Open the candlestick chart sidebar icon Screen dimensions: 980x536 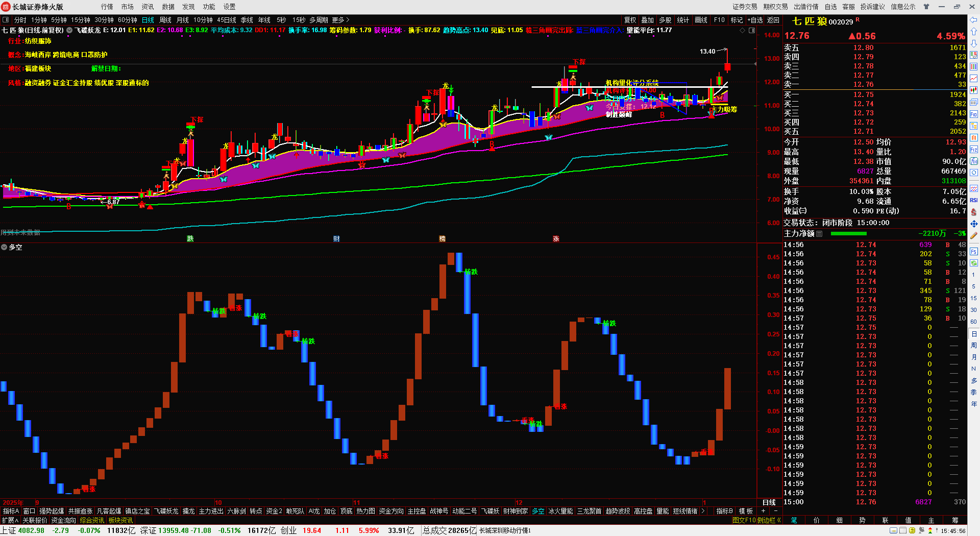974,90
